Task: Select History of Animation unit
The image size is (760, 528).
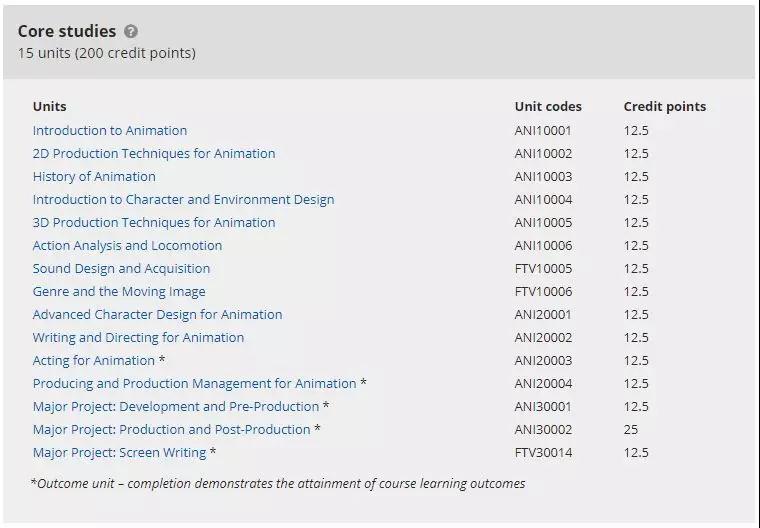Action: [x=94, y=176]
